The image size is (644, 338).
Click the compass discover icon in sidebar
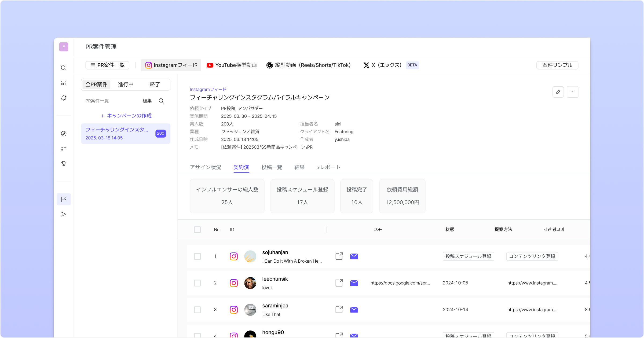[64, 134]
